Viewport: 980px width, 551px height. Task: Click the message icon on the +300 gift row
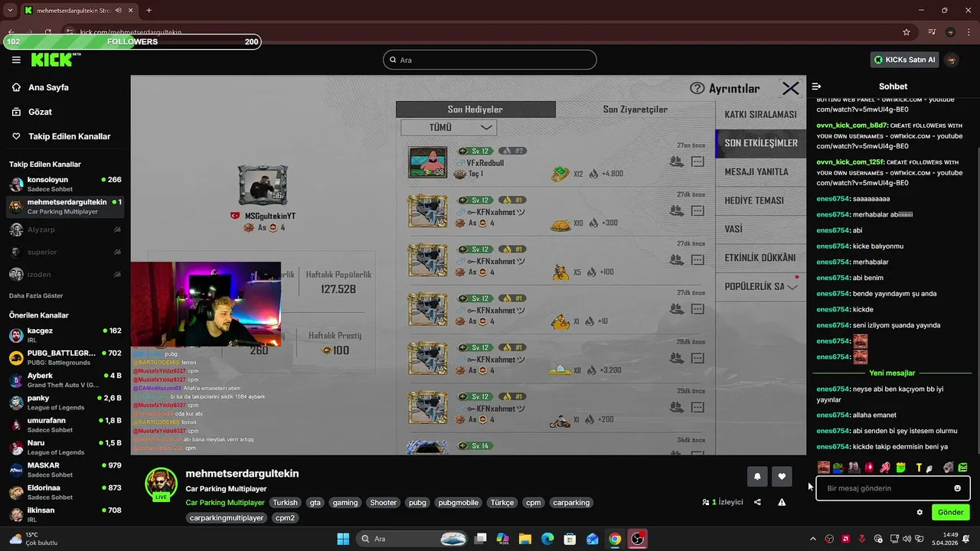(x=697, y=210)
